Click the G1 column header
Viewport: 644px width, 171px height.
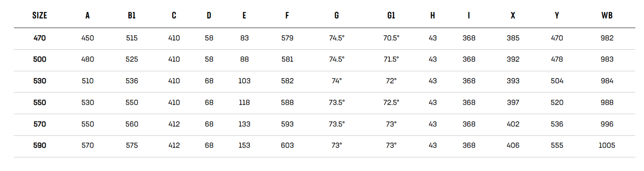(x=391, y=15)
